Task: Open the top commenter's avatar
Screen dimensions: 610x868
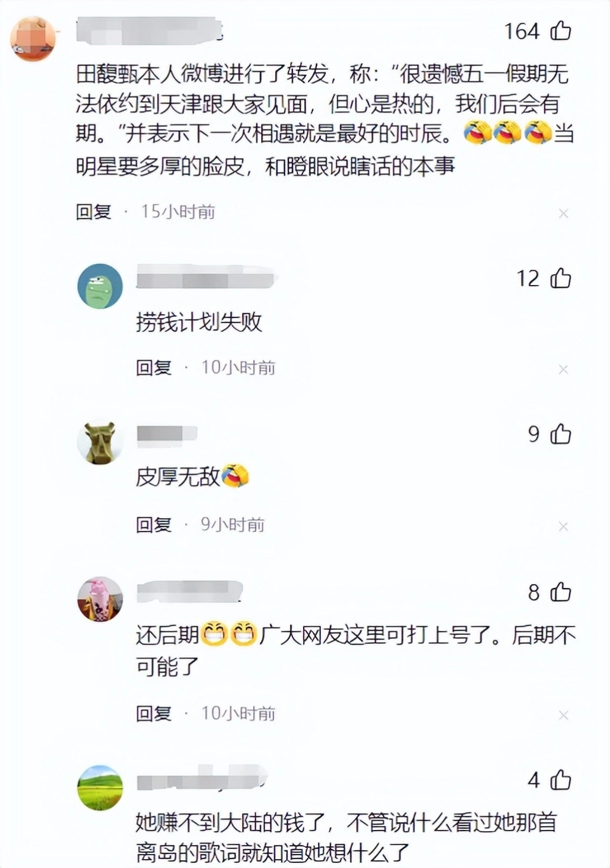Action: coord(33,38)
